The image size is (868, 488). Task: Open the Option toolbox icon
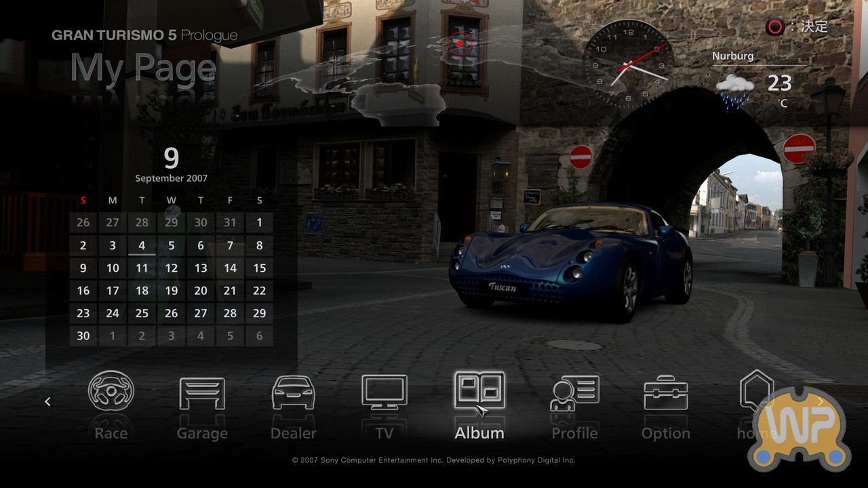(x=665, y=393)
